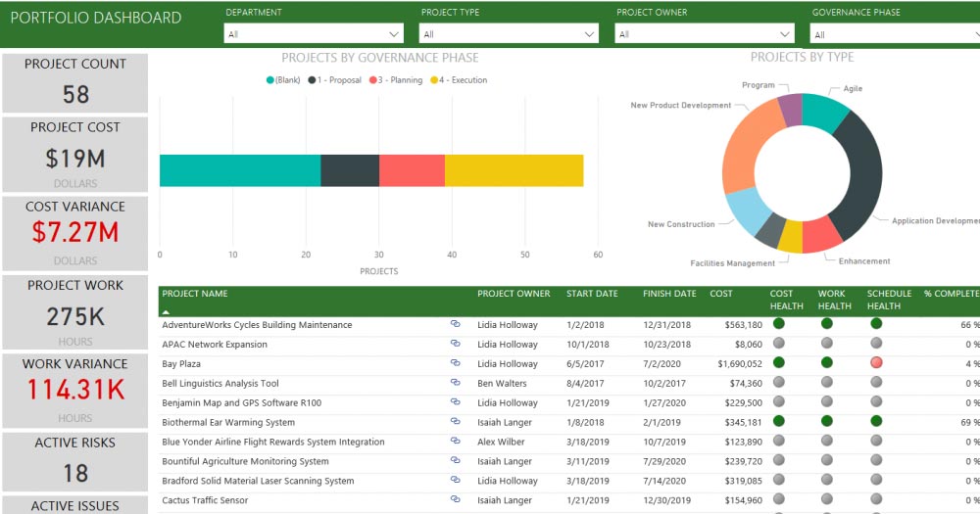Click AdventureWorks green cost health indicator
Viewport: 980px width, 514px height.
[779, 323]
